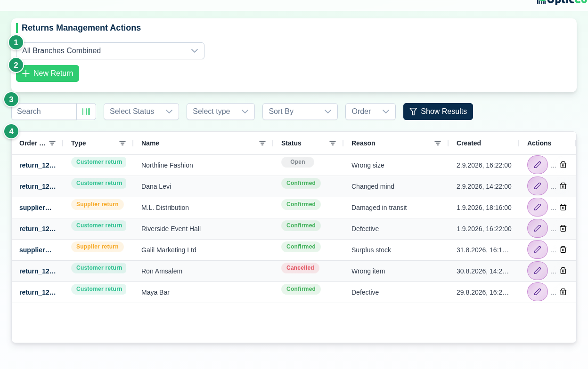Click the Cancelled status badge for Ron Amsalem
Screen dimensions: 588x369
300,268
